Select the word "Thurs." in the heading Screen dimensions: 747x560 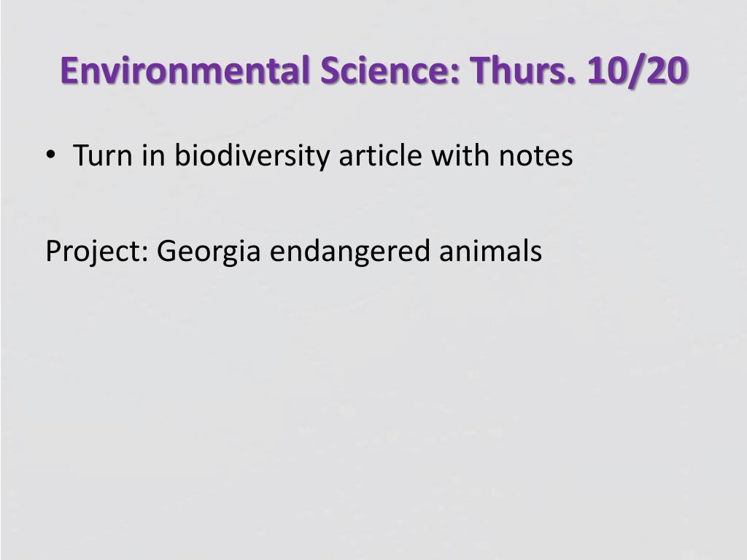(523, 71)
